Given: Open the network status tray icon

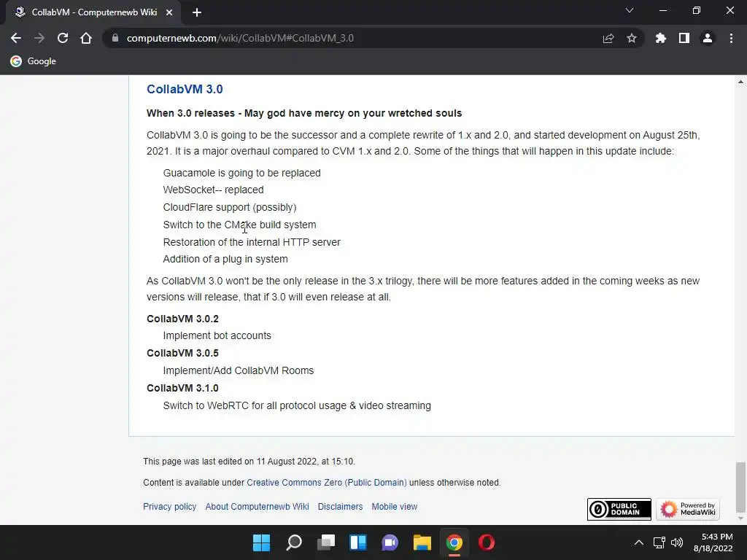Looking at the screenshot, I should click(659, 542).
